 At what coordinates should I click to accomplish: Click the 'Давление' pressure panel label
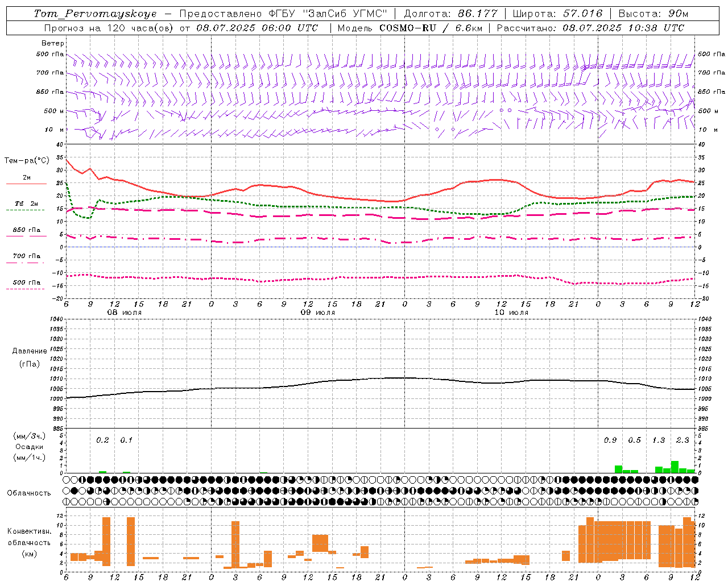tap(30, 351)
